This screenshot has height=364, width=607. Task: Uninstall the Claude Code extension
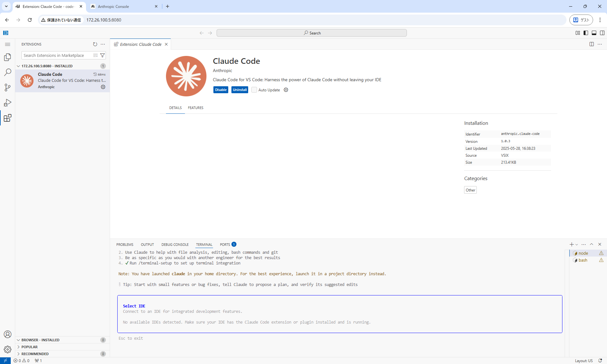click(x=240, y=90)
